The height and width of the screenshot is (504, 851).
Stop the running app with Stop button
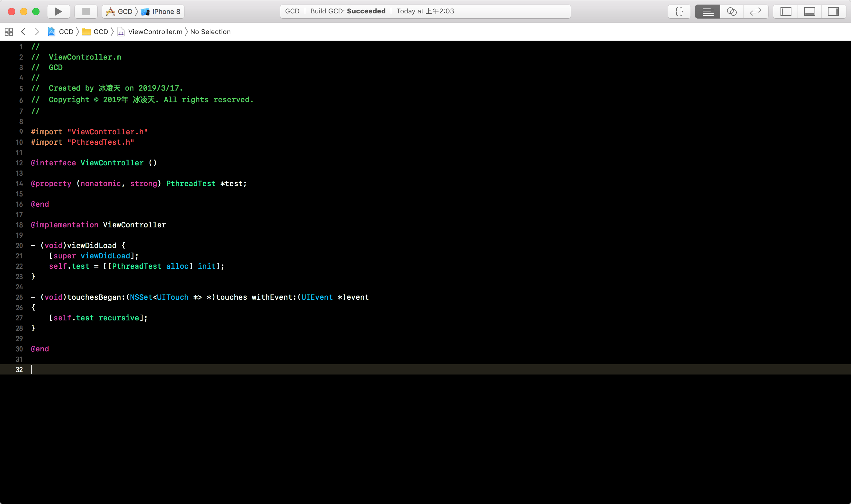86,12
